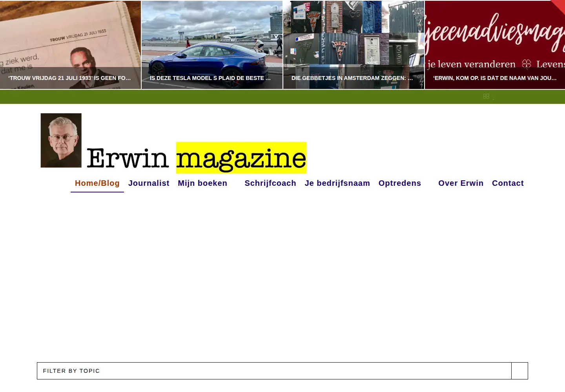Image resolution: width=565 pixels, height=392 pixels.
Task: Select the Schrijfcoach menu item
Action: pyautogui.click(x=270, y=183)
